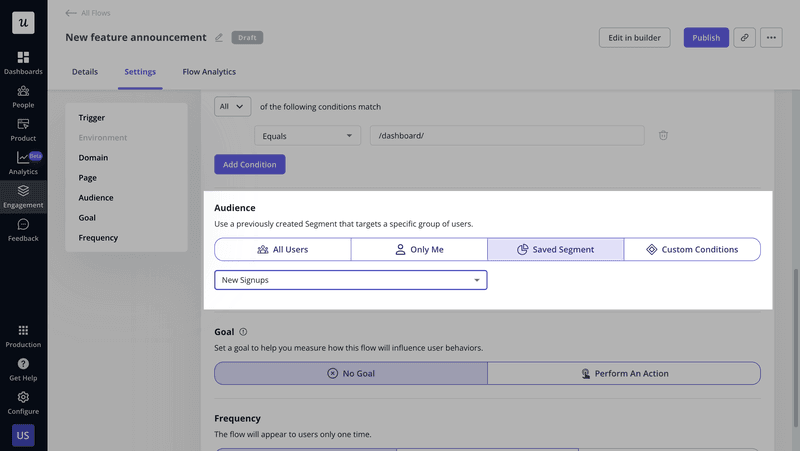Open the Feedback section
800x451 pixels.
tap(23, 230)
